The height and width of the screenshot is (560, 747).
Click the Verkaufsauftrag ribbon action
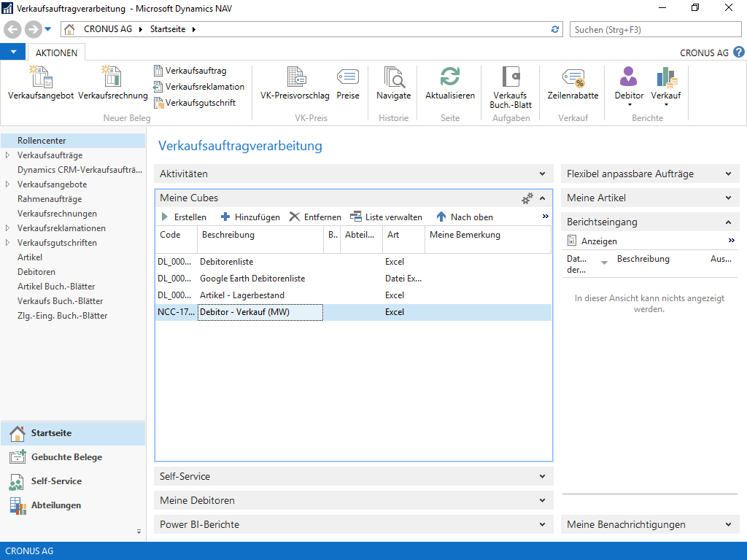(x=190, y=71)
